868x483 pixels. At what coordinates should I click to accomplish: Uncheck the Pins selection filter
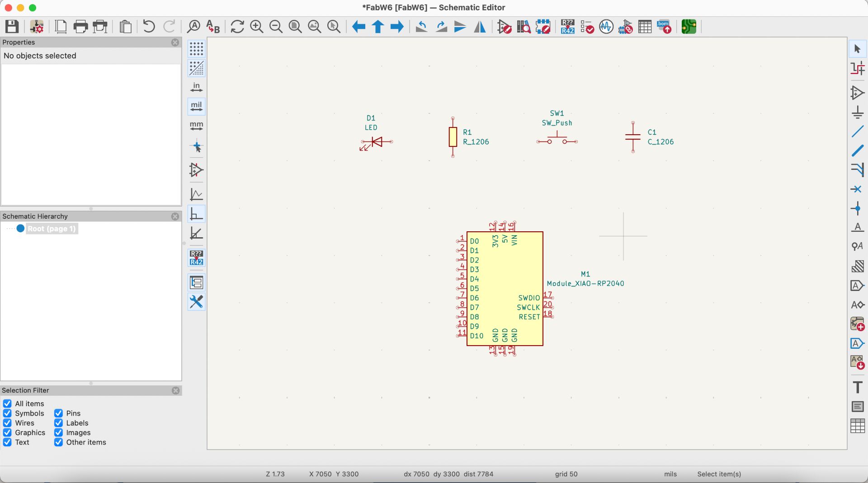[58, 413]
